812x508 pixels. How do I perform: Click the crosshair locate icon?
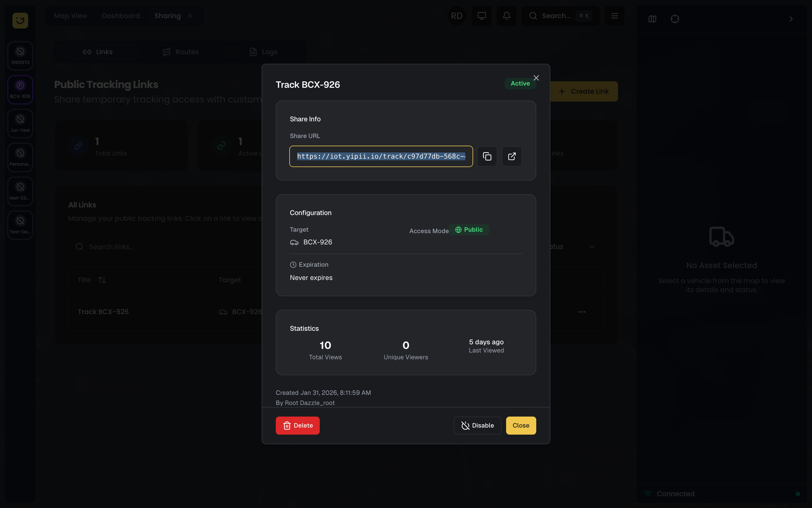click(675, 19)
